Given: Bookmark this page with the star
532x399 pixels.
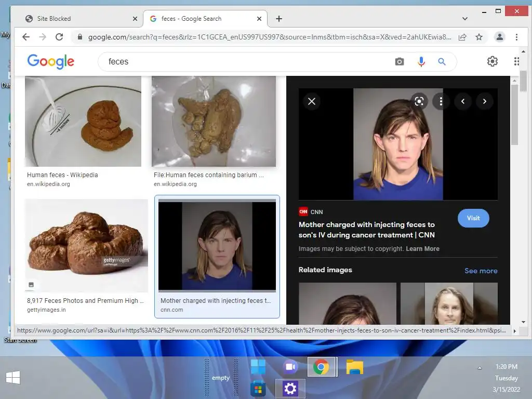Looking at the screenshot, I should (x=478, y=37).
